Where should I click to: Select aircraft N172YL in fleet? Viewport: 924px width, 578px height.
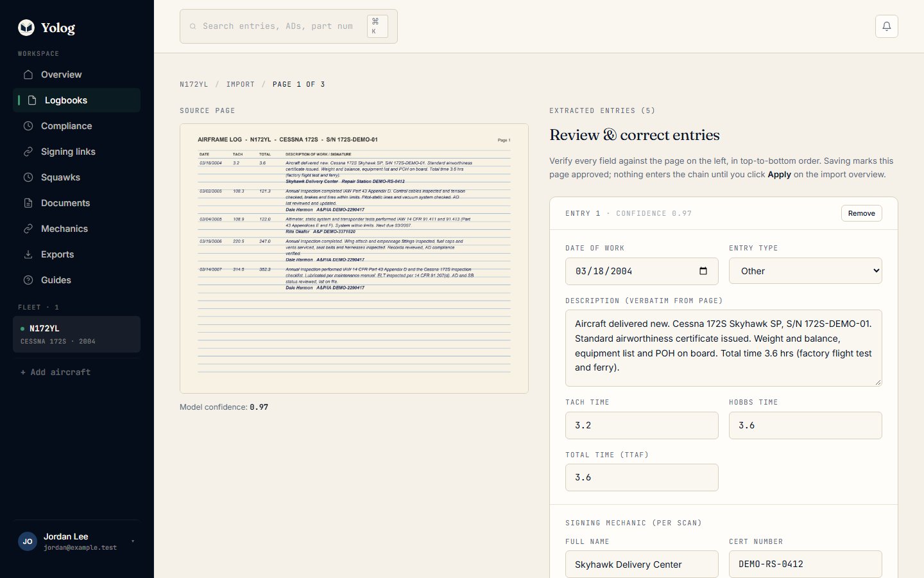pyautogui.click(x=76, y=334)
